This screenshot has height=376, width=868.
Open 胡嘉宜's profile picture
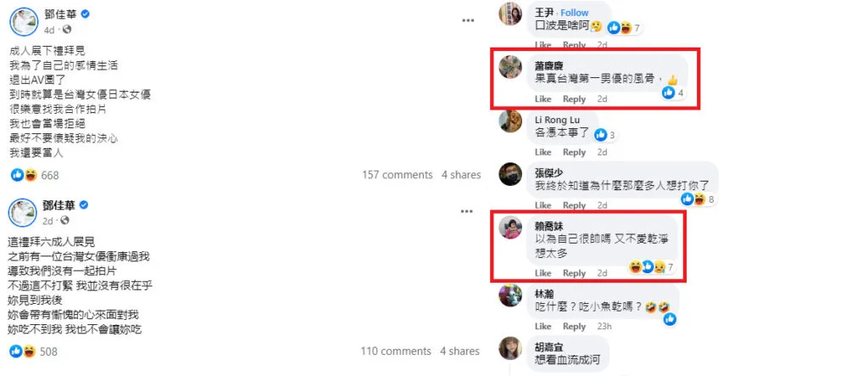[509, 348]
